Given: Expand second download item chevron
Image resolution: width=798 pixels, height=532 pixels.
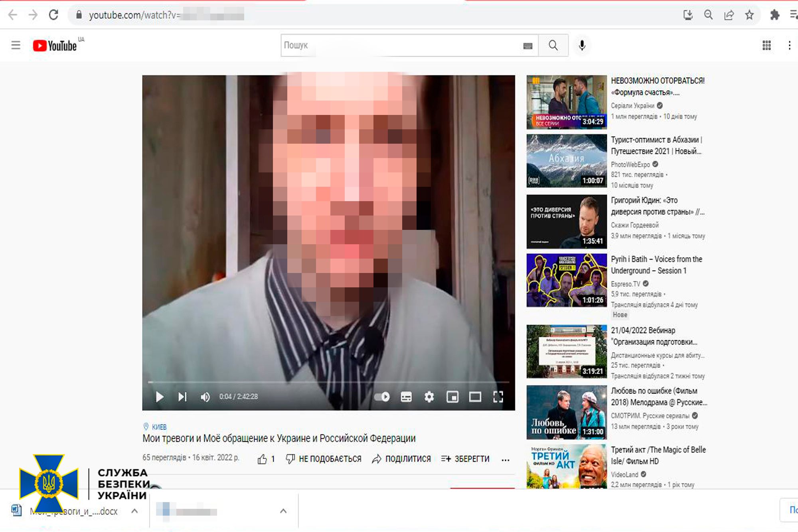Looking at the screenshot, I should tap(283, 511).
